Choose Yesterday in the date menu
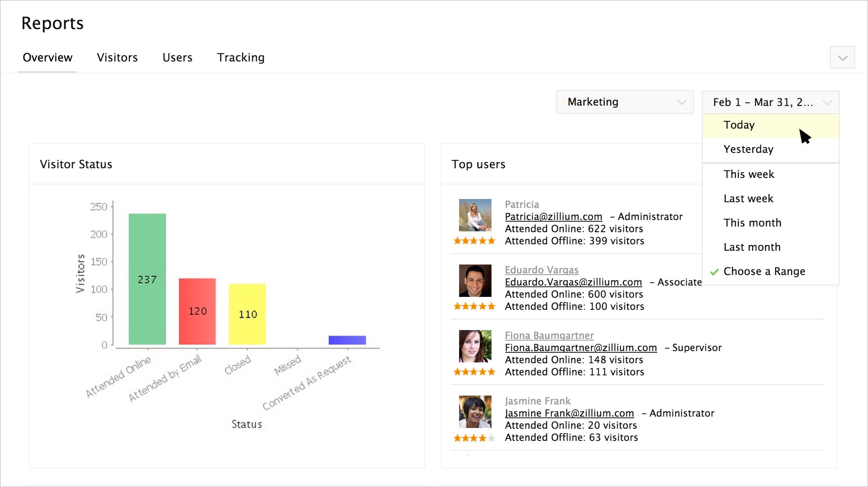868x487 pixels. tap(749, 149)
